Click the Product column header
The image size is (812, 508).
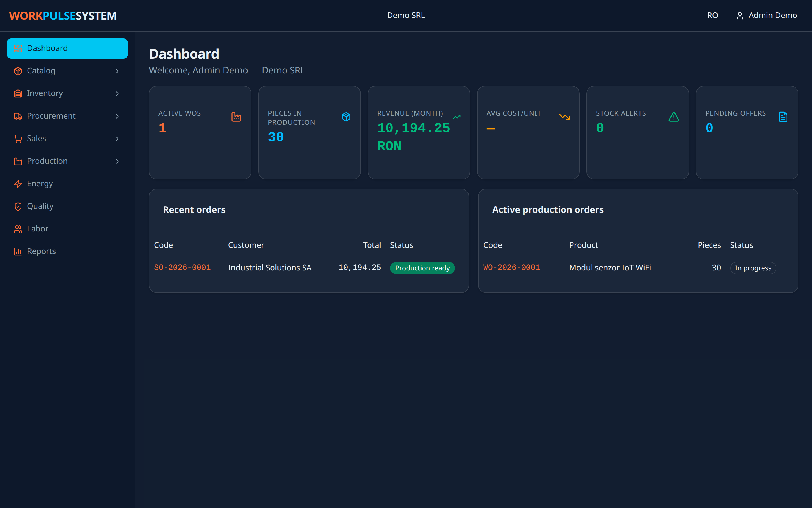(x=584, y=245)
